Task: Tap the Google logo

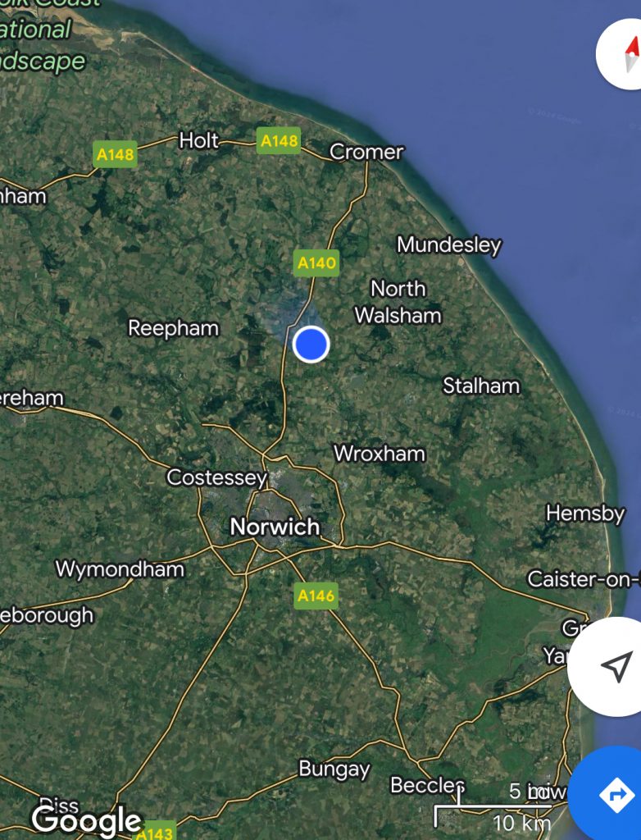Action: [x=87, y=820]
